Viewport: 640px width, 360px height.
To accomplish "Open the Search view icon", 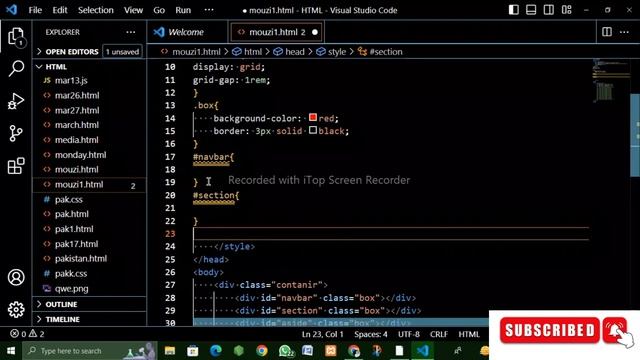I will click(x=16, y=69).
